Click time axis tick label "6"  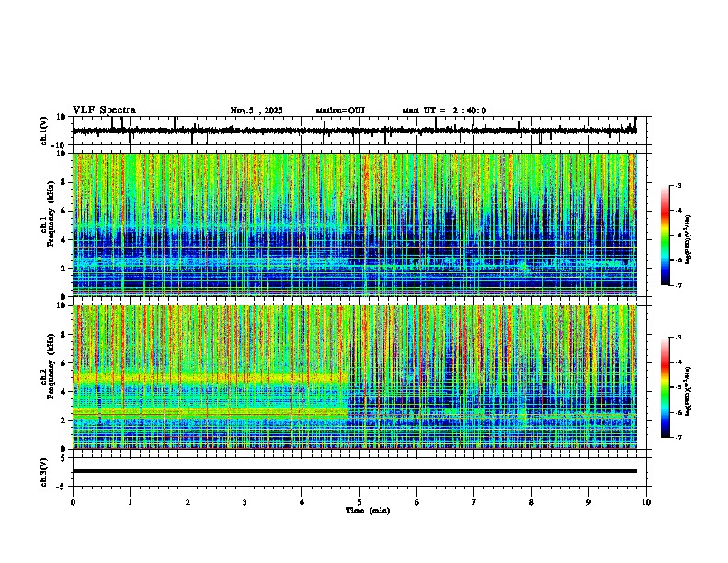(417, 502)
